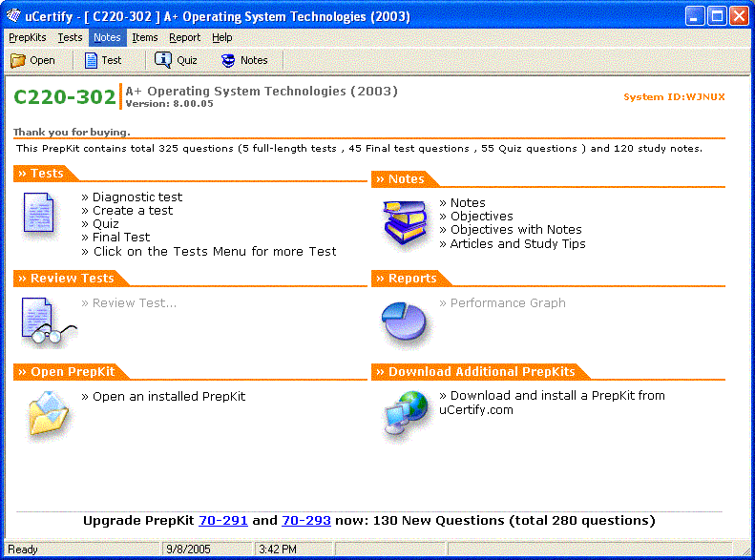Screen dimensions: 755x560
Task: Click the 3:42 PM time in status bar
Action: [278, 550]
